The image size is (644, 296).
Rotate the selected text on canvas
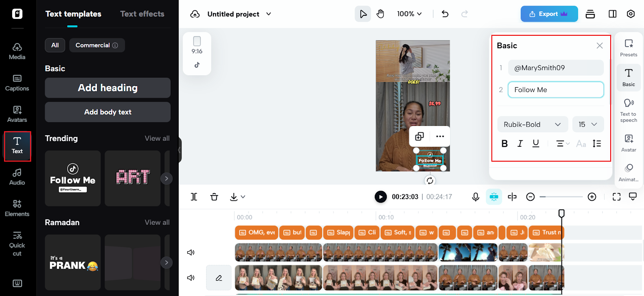click(430, 181)
